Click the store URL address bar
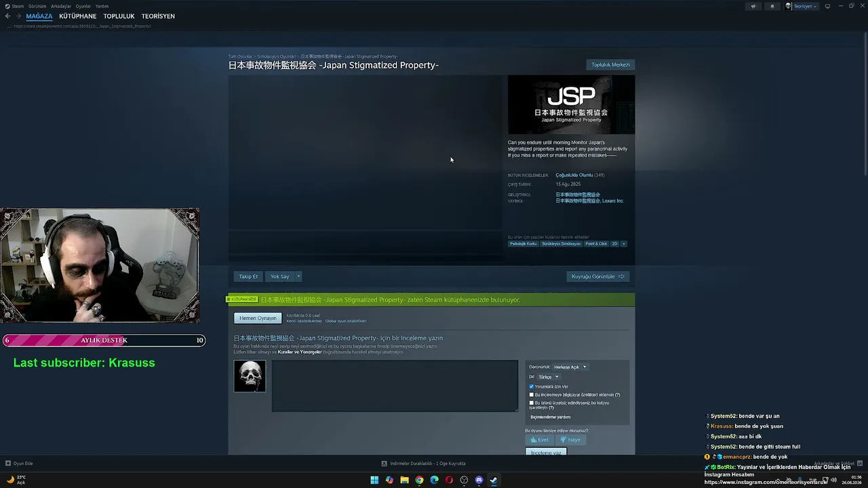Image resolution: width=868 pixels, height=488 pixels. pos(83,26)
